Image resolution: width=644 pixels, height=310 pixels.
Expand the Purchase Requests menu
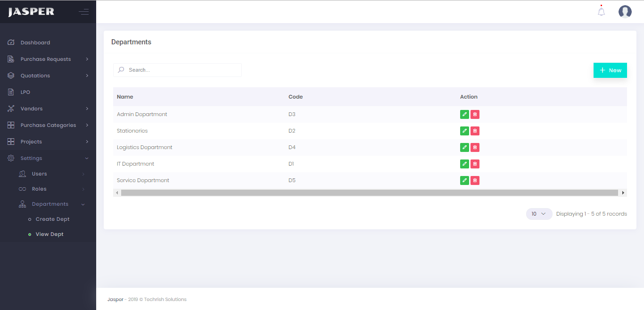[x=46, y=59]
